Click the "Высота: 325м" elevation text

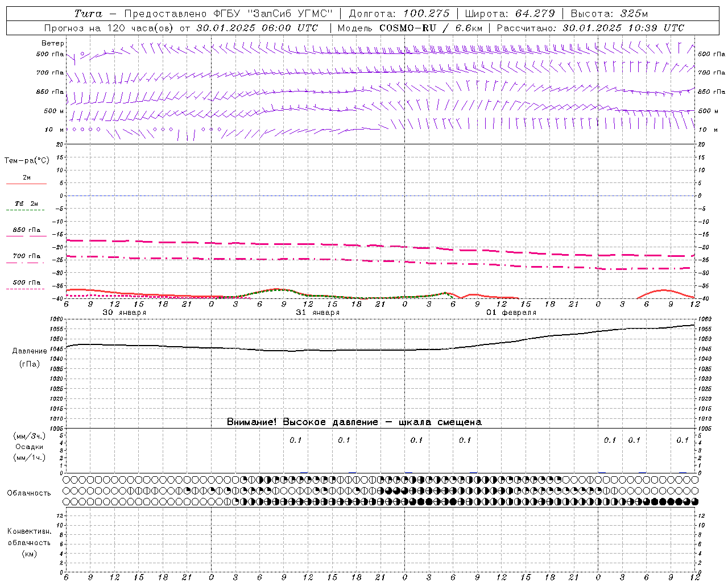[x=609, y=14]
